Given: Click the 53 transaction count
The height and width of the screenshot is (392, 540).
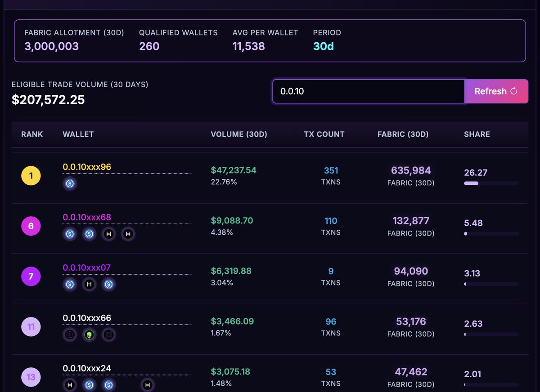Looking at the screenshot, I should pyautogui.click(x=331, y=372).
